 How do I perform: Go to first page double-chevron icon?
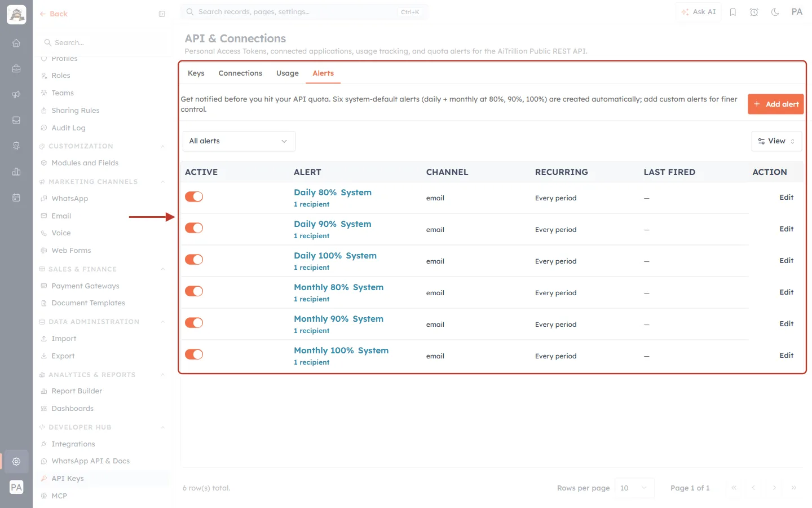734,488
